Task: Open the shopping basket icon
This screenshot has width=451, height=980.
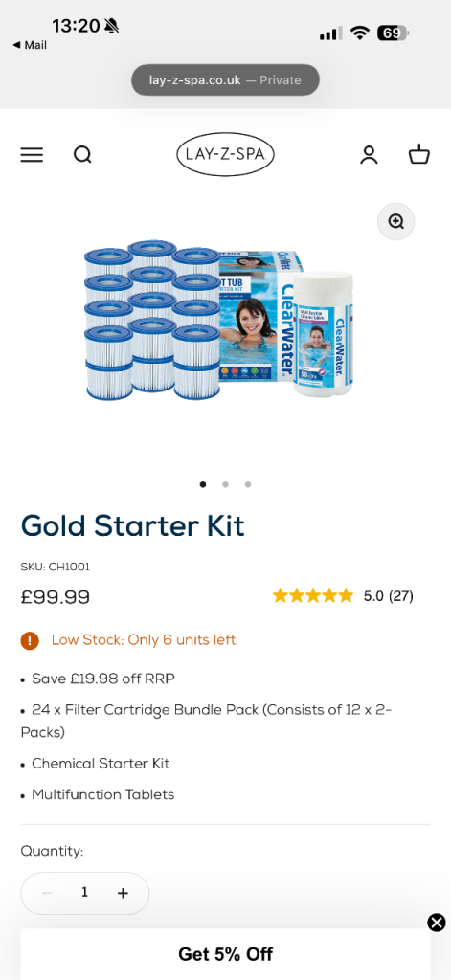Action: (x=419, y=154)
